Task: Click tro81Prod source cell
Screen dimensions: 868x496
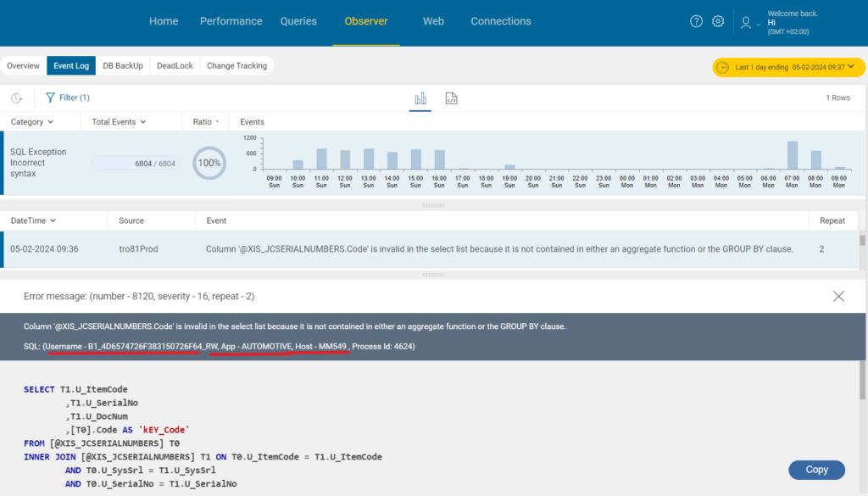Action: 138,249
